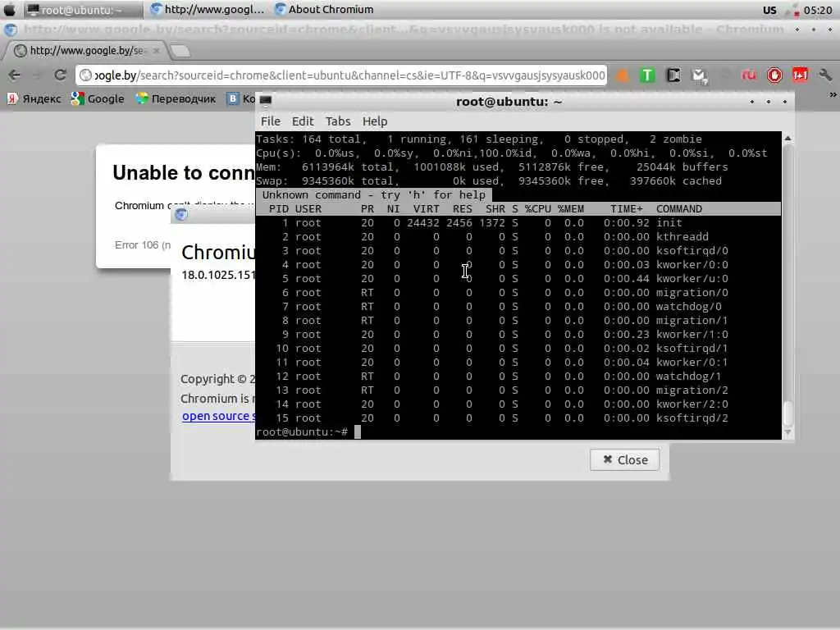Click the 'kthreadd' process name
Image resolution: width=840 pixels, height=630 pixels.
click(x=682, y=237)
